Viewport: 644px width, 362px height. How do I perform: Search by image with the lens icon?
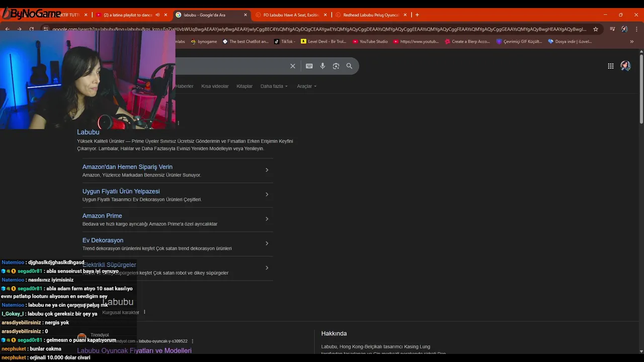336,66
